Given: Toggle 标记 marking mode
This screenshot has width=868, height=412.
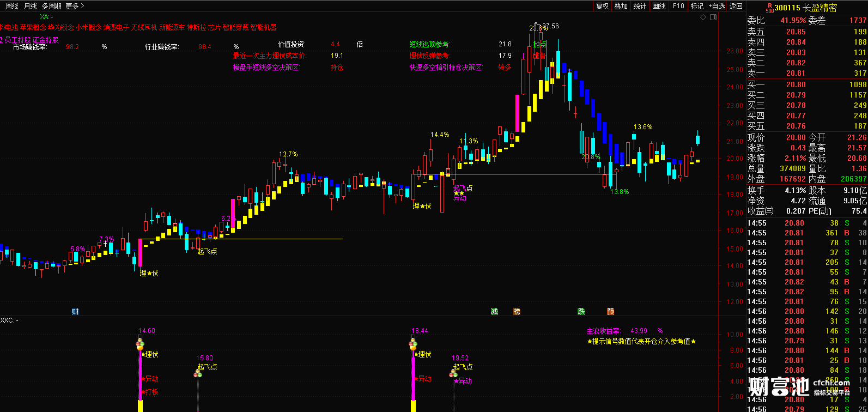Looking at the screenshot, I should (697, 6).
